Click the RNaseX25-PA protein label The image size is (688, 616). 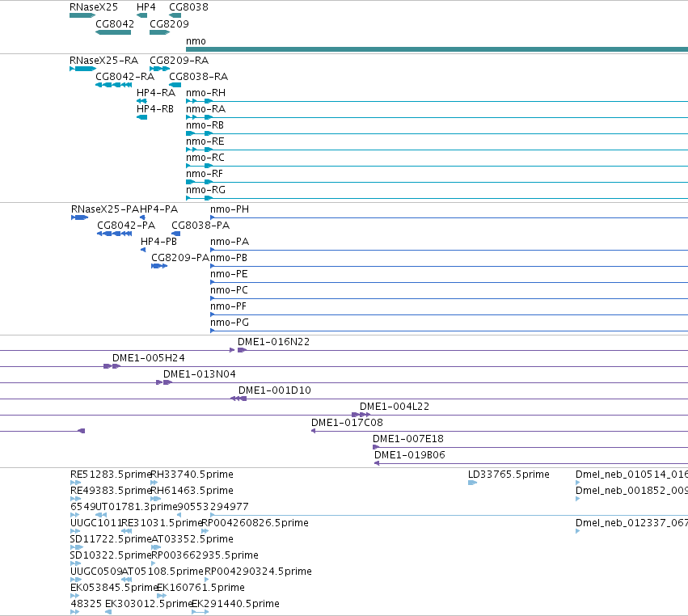(105, 209)
